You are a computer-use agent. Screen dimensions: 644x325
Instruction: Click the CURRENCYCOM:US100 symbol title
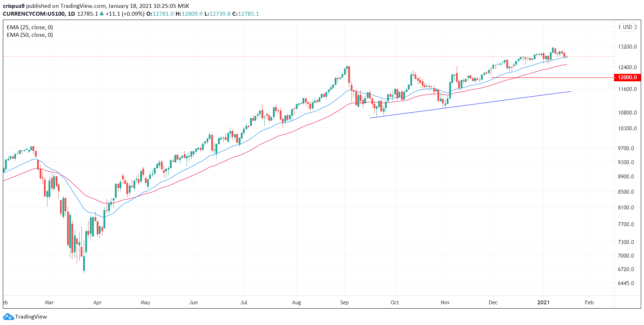click(x=34, y=14)
